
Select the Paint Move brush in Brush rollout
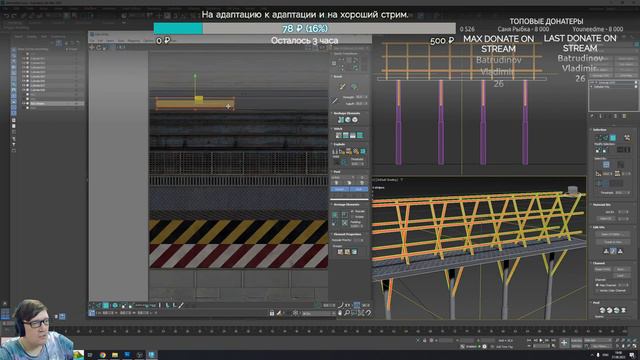pyautogui.click(x=342, y=87)
